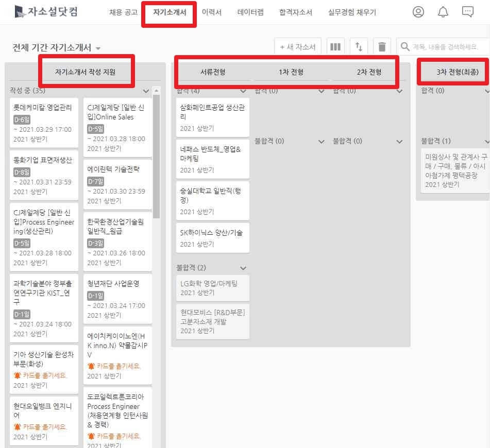Screen dimensions: 490x448
Task: Click the bell alert icon on 현대오일뱅크 card
Action: pos(17,427)
